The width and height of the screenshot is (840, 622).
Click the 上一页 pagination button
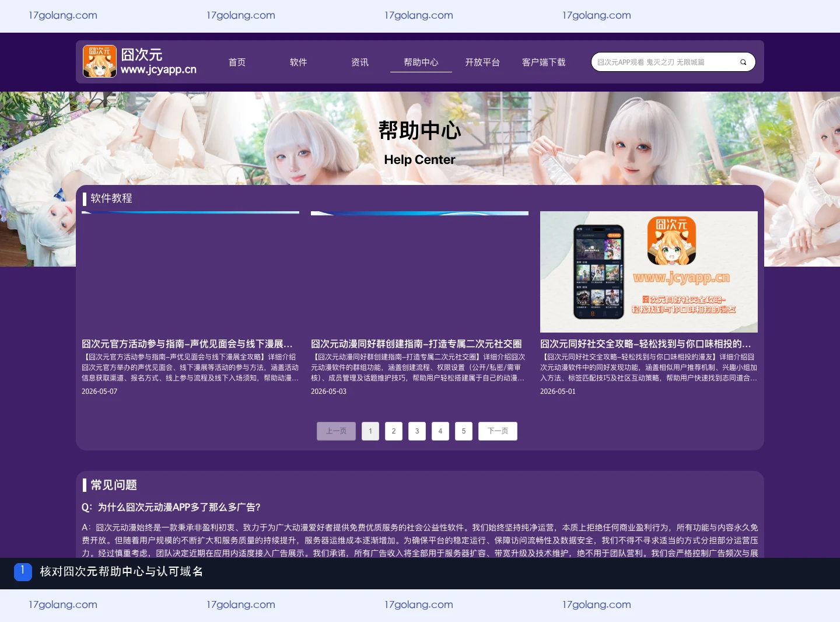coord(336,431)
